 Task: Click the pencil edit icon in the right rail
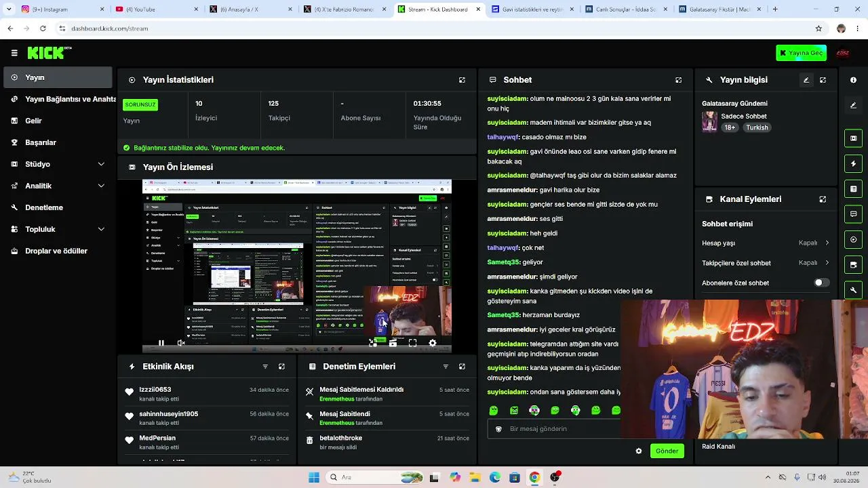point(853,105)
